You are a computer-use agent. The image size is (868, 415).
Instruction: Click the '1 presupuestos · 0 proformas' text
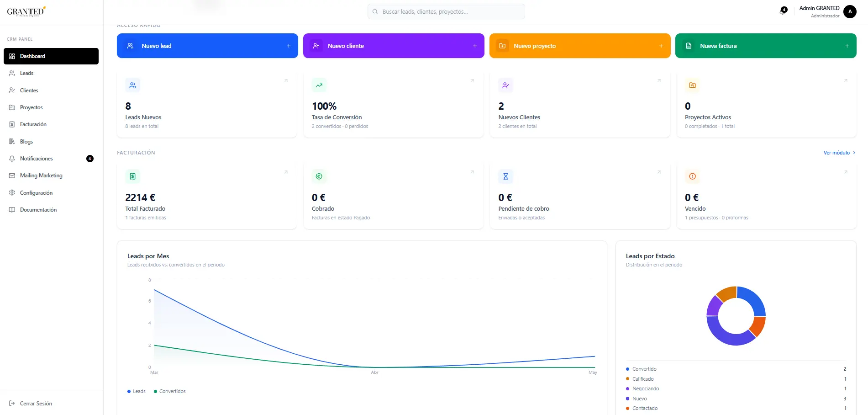[x=716, y=218]
